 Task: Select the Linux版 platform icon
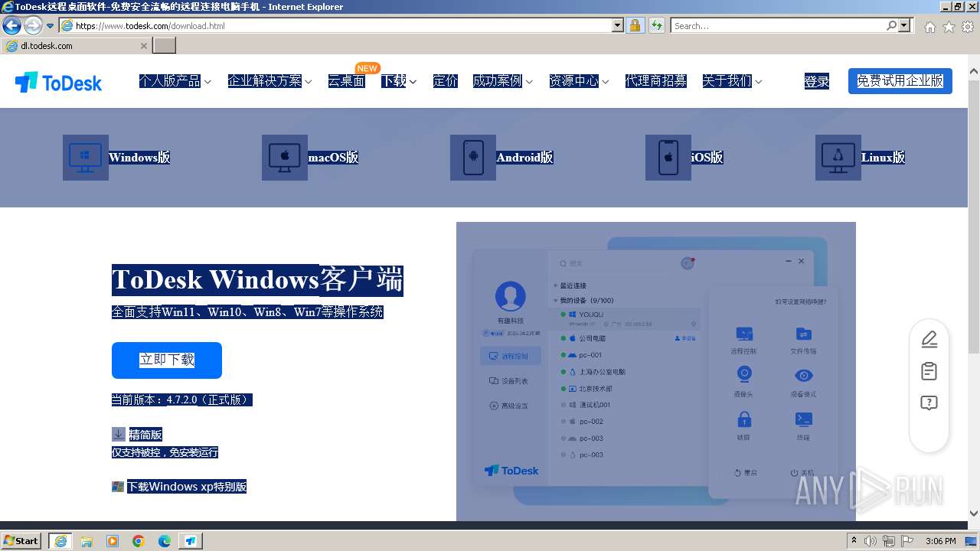click(x=838, y=158)
